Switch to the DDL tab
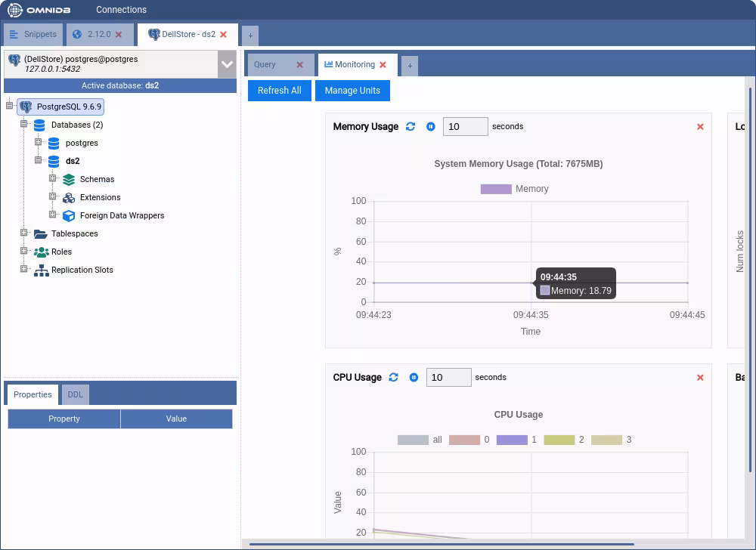This screenshot has width=756, height=550. coord(75,395)
